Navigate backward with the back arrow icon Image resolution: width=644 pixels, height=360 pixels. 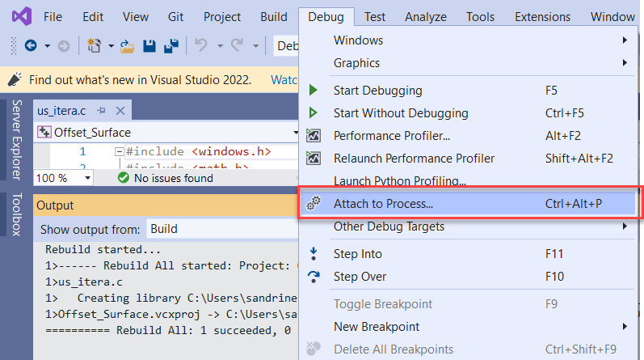pos(31,45)
